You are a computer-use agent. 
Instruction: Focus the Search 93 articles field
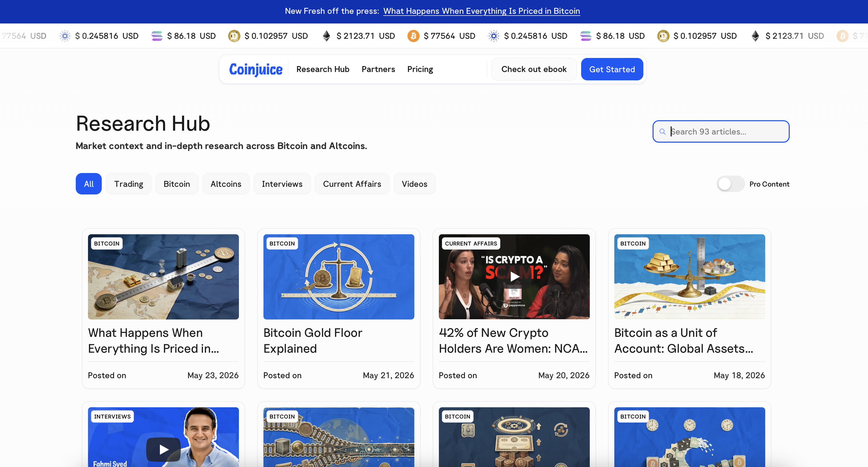click(721, 131)
